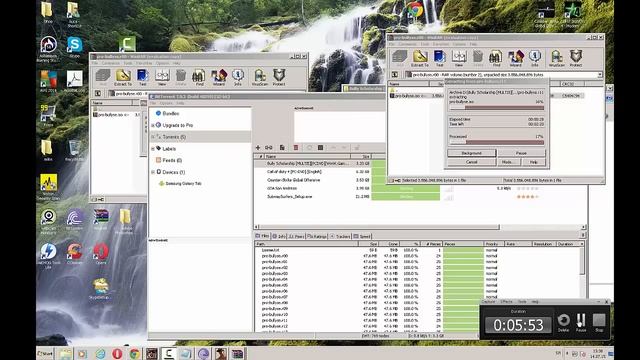Click Extract To in the left WinRAR window

tap(123, 77)
